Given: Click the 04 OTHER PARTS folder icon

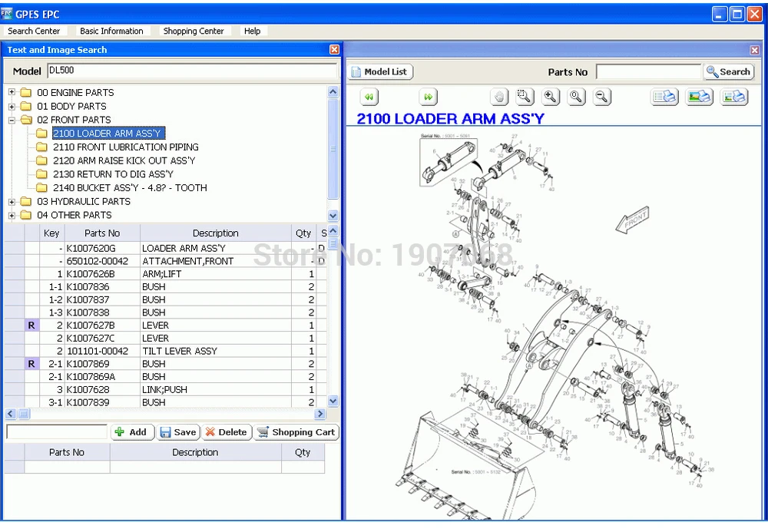Looking at the screenshot, I should [26, 215].
